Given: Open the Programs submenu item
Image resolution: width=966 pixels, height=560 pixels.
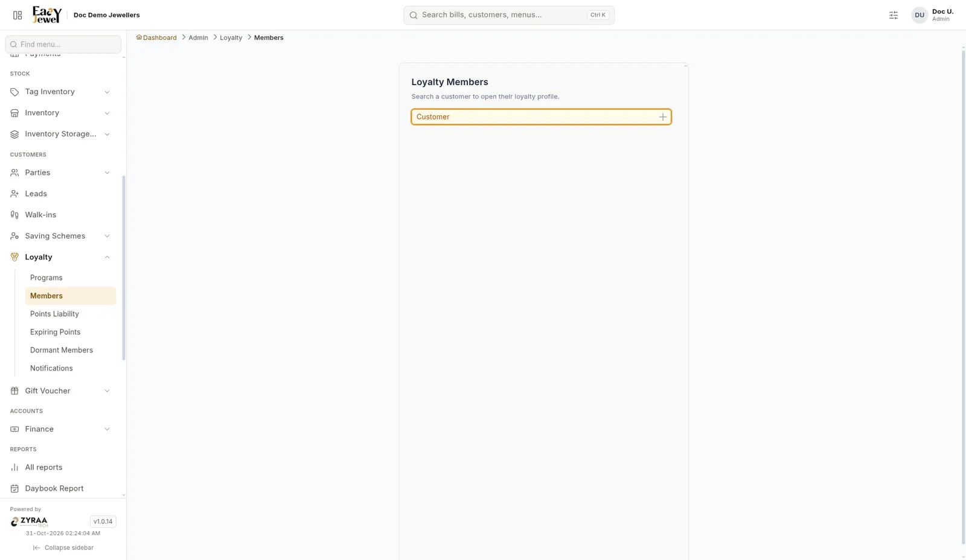Looking at the screenshot, I should (x=71, y=278).
